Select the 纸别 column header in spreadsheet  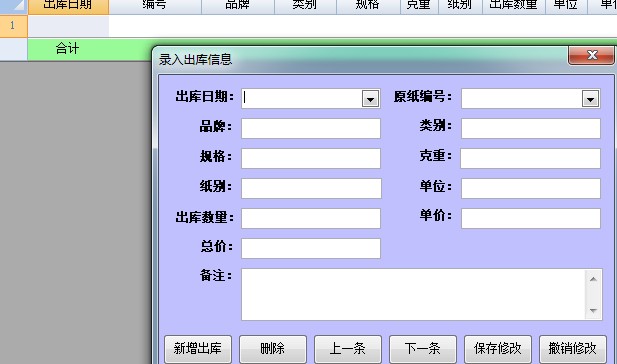point(460,7)
